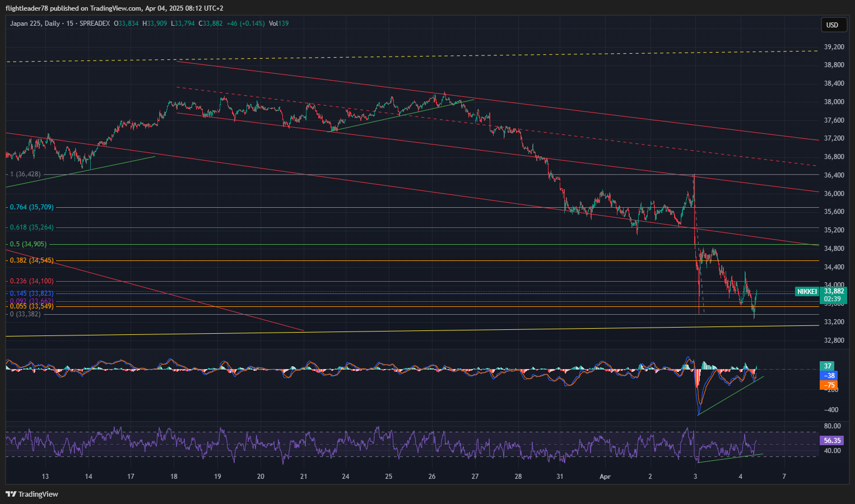Click the RSI 80.00 axis label
The width and height of the screenshot is (855, 504).
[833, 426]
